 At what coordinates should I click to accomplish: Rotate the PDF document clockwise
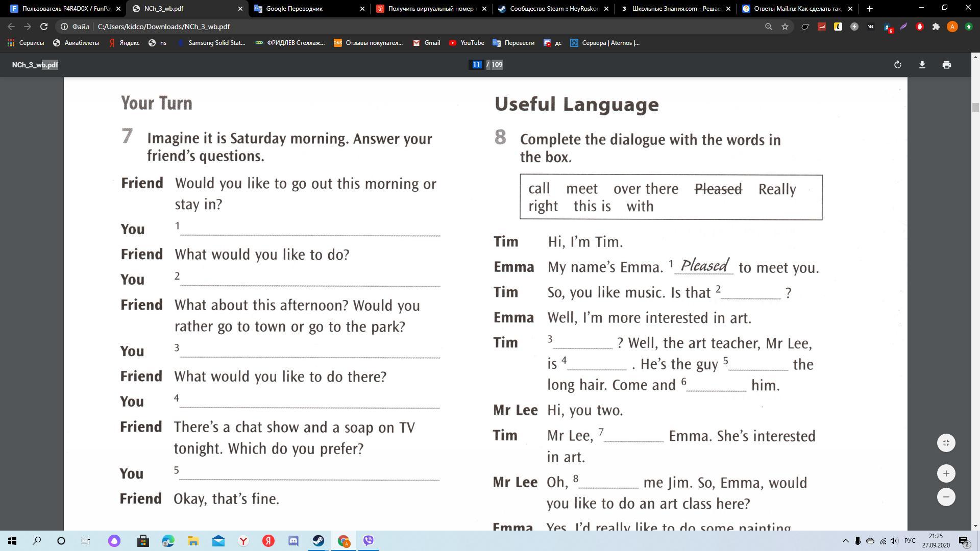click(897, 65)
